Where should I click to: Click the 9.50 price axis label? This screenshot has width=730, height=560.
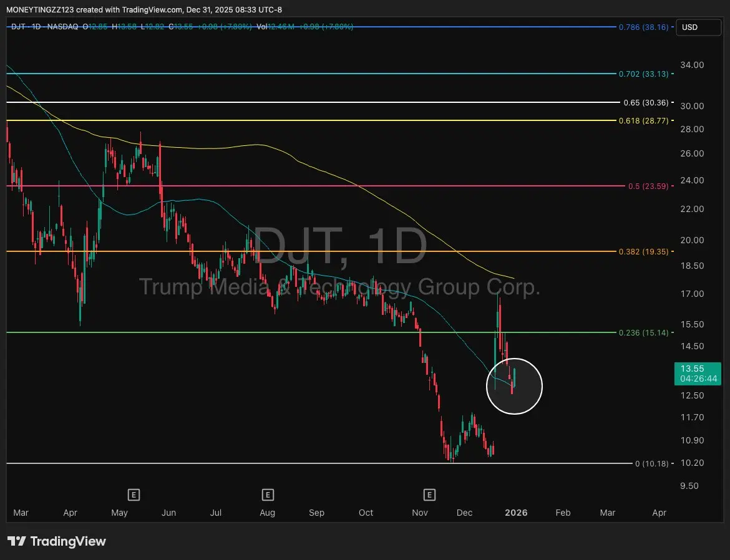(689, 486)
